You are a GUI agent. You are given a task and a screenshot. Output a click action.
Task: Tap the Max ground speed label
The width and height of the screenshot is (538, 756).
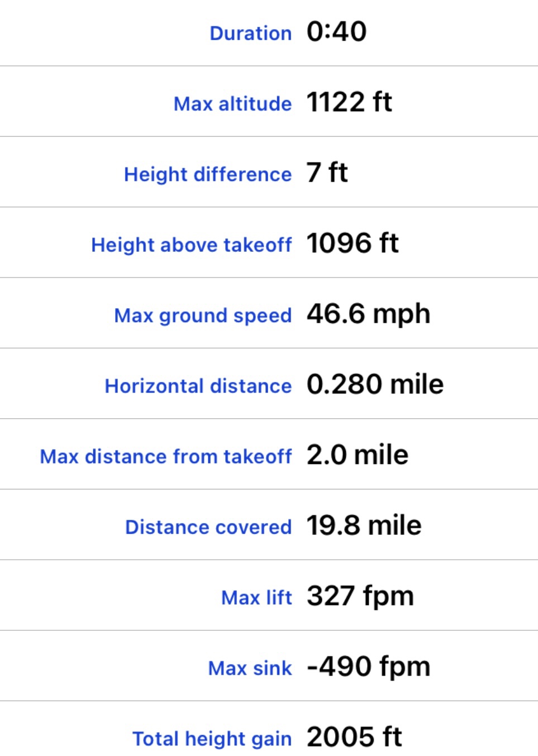[x=203, y=315]
